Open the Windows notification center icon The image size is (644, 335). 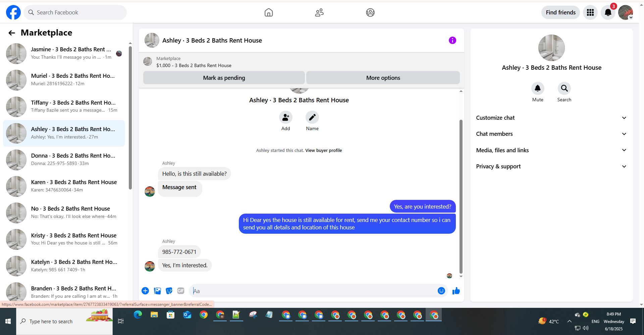tap(633, 321)
